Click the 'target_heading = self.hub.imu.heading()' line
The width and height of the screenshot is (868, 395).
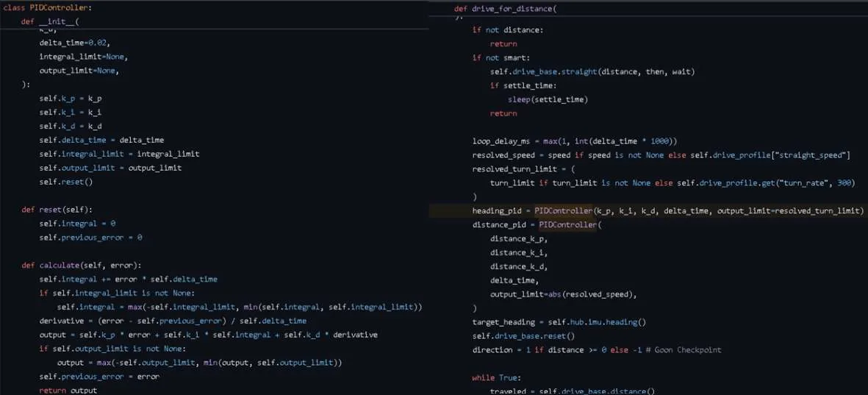559,322
